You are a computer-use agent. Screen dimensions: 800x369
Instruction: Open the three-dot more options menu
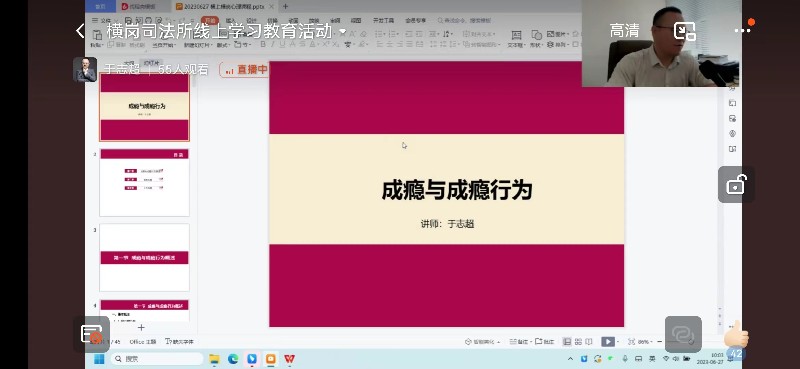pyautogui.click(x=742, y=31)
